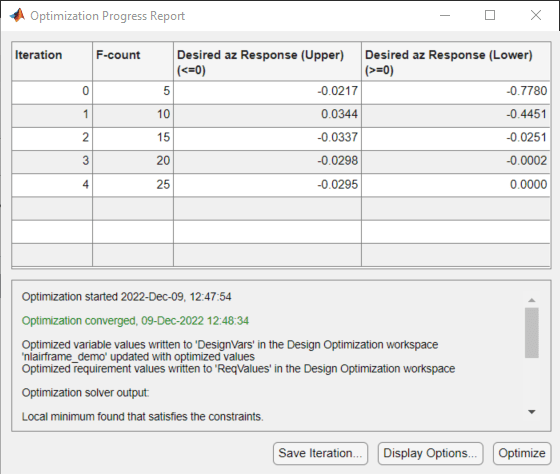Click Desired az Response (Upper) column header

[268, 61]
